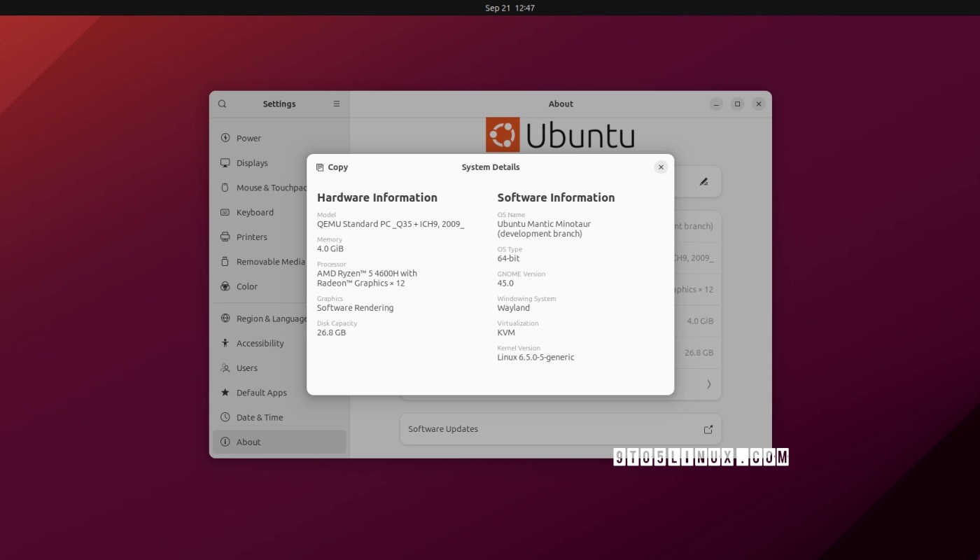Click the clock in the top bar
Viewport: 980px width, 560px height.
click(510, 8)
